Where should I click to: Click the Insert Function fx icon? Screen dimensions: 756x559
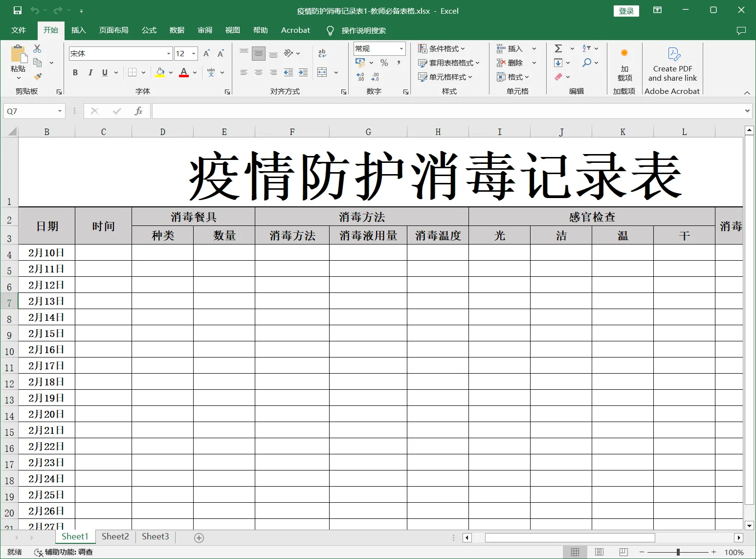138,111
